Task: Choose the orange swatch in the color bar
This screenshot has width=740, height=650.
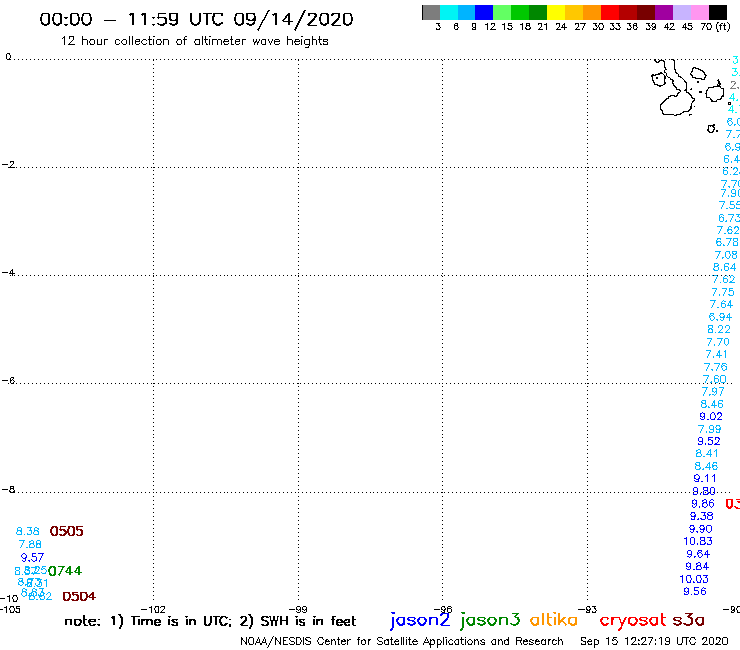Action: (592, 12)
